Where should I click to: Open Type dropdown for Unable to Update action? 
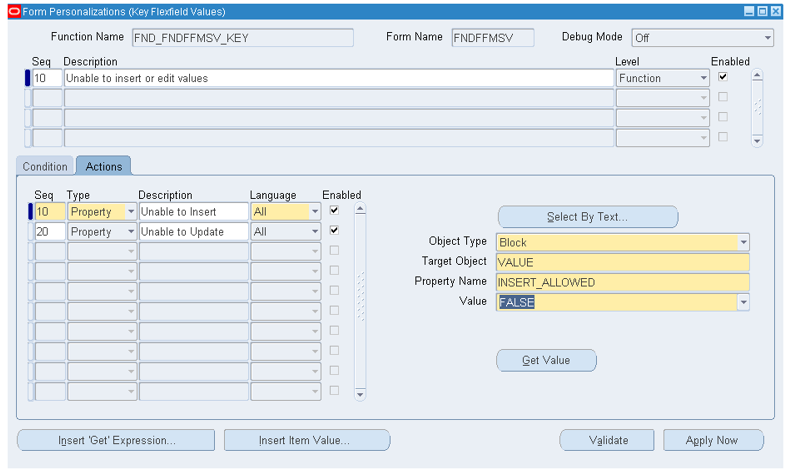click(x=131, y=232)
